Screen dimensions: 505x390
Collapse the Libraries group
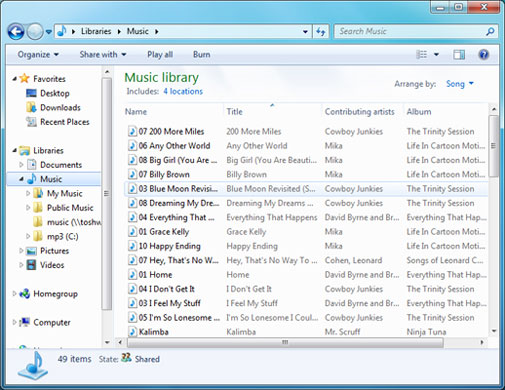point(14,151)
